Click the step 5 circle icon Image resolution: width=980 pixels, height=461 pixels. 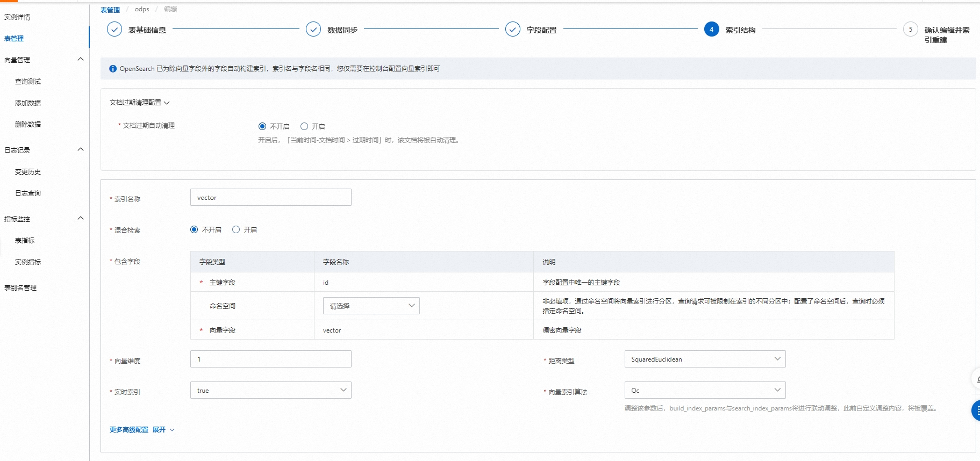point(911,29)
